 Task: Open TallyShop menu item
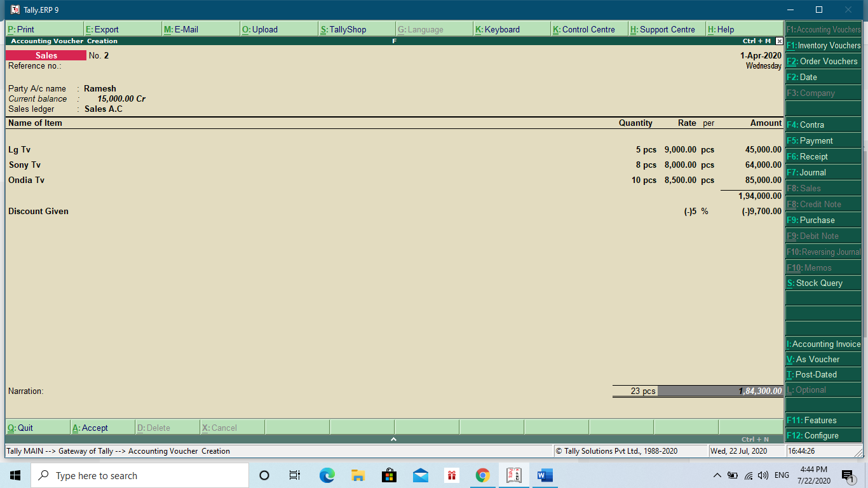(x=356, y=29)
